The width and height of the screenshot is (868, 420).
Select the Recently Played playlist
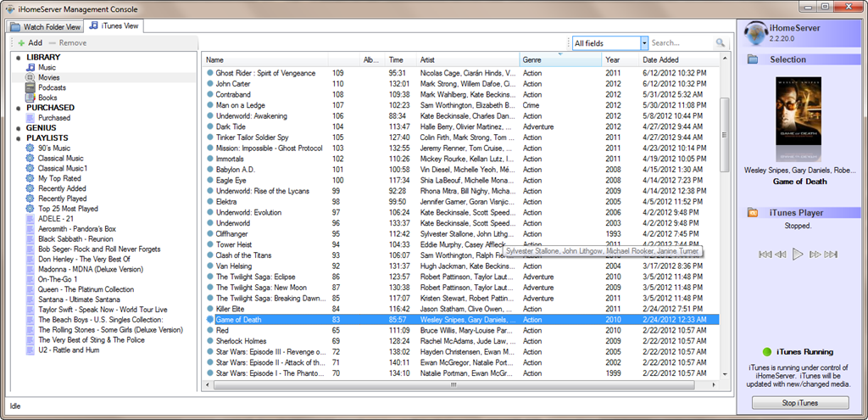[x=62, y=199]
